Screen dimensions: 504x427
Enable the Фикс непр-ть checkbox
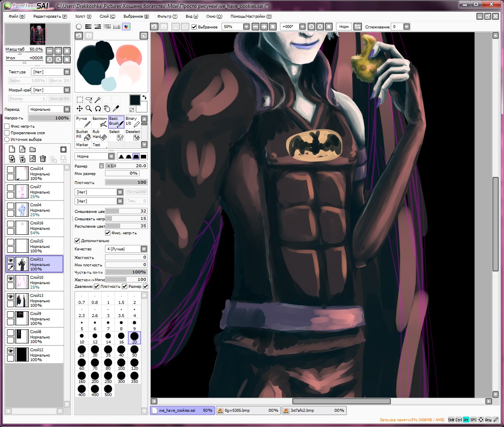point(7,126)
